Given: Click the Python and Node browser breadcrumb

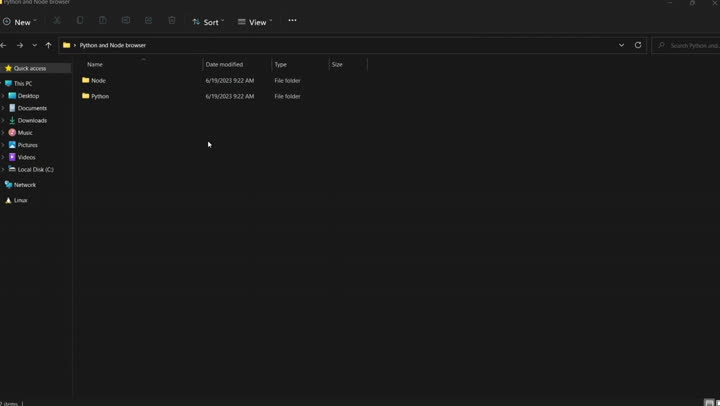Looking at the screenshot, I should [112, 45].
